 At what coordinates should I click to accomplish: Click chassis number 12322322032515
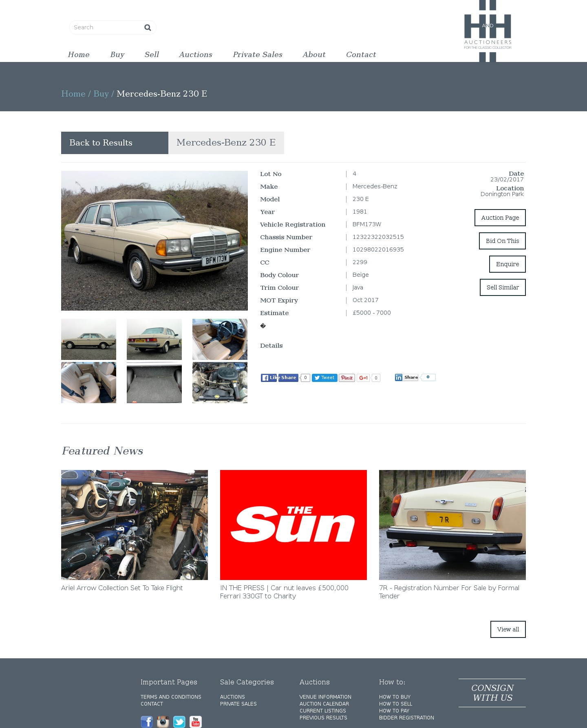[378, 237]
